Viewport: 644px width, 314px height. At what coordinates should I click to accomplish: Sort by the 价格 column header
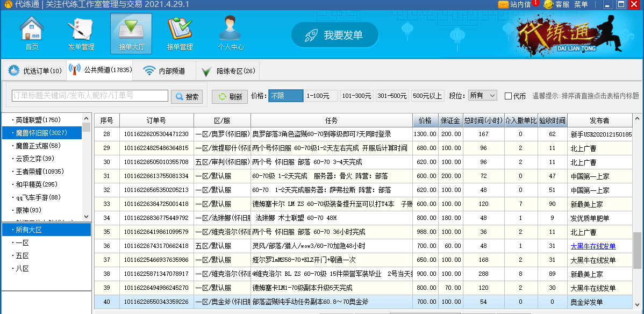click(425, 120)
